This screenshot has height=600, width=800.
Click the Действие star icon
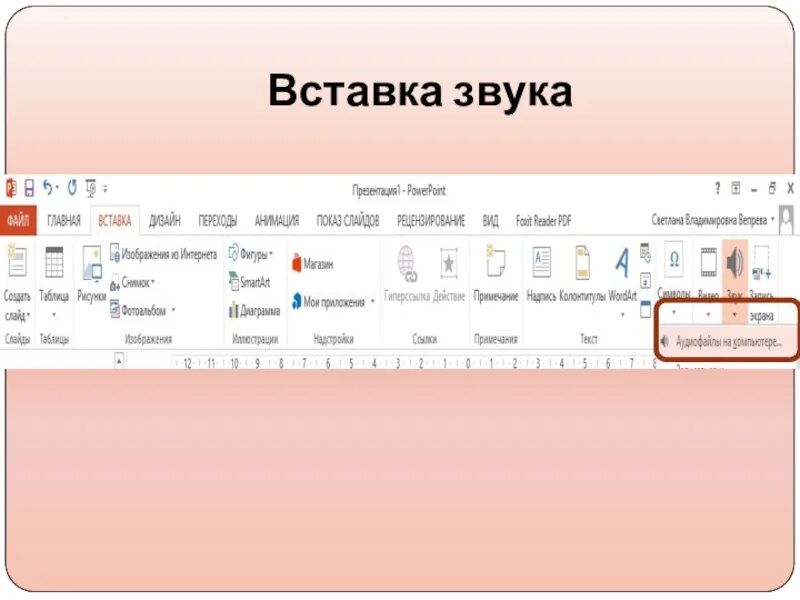point(448,263)
